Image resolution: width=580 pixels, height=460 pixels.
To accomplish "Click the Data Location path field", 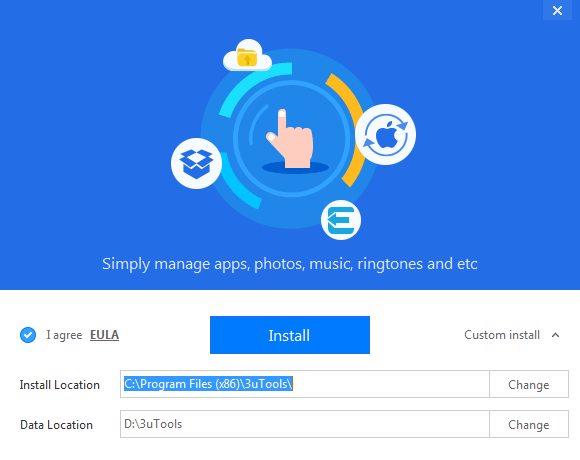I will (305, 424).
